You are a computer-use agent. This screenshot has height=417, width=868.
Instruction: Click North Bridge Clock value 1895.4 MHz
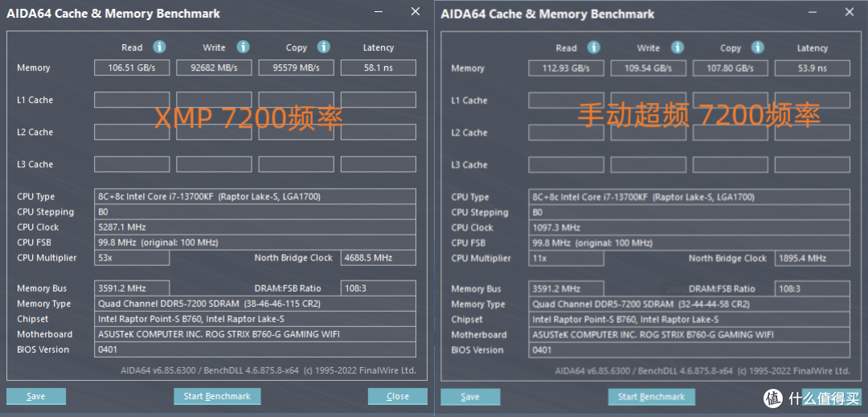812,258
